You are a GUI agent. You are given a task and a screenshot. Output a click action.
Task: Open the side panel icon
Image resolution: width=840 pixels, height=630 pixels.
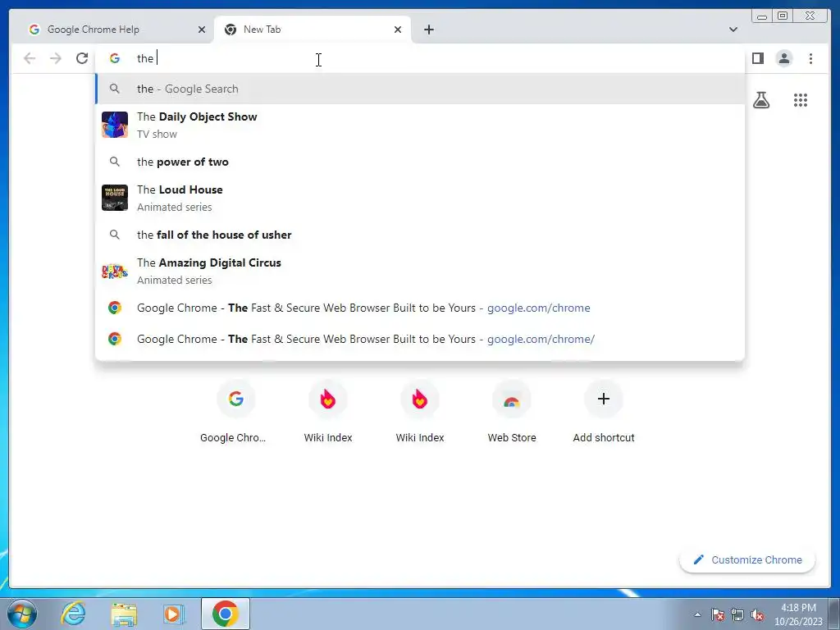click(x=757, y=58)
